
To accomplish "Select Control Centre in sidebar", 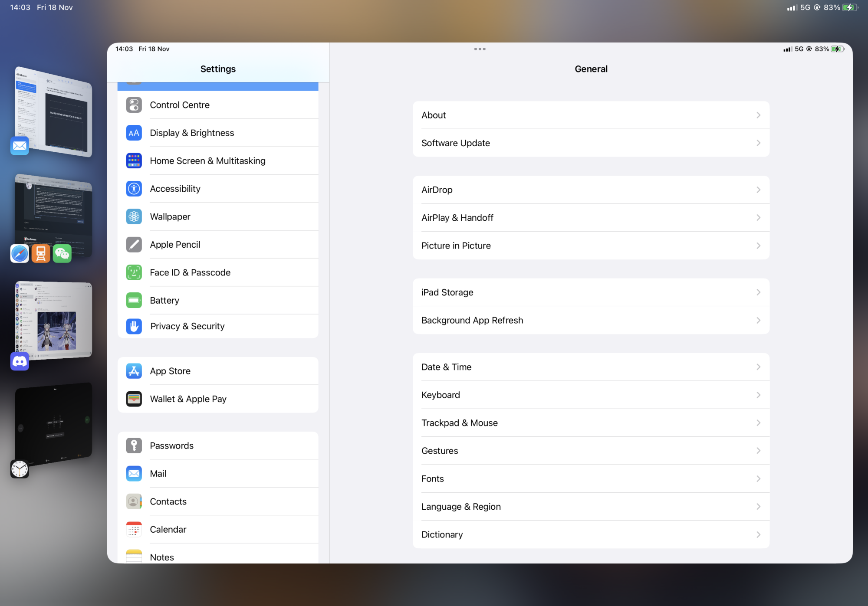I will [218, 105].
